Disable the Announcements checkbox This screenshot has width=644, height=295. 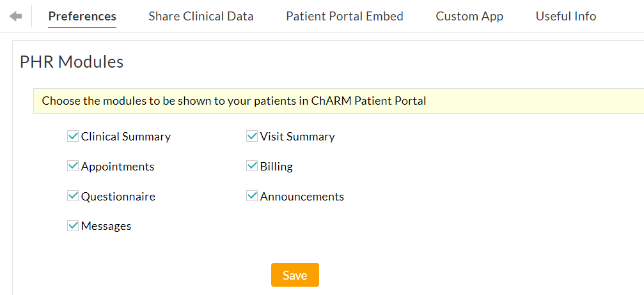coord(252,196)
